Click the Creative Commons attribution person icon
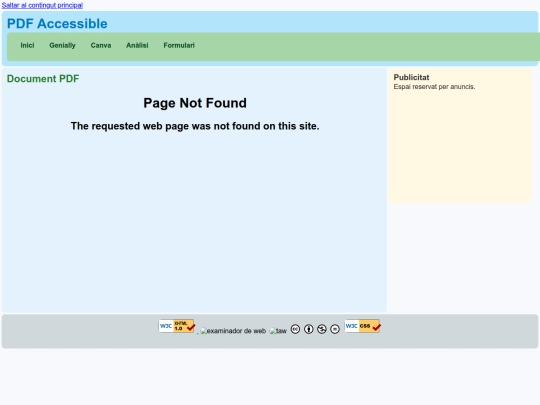 pyautogui.click(x=309, y=329)
